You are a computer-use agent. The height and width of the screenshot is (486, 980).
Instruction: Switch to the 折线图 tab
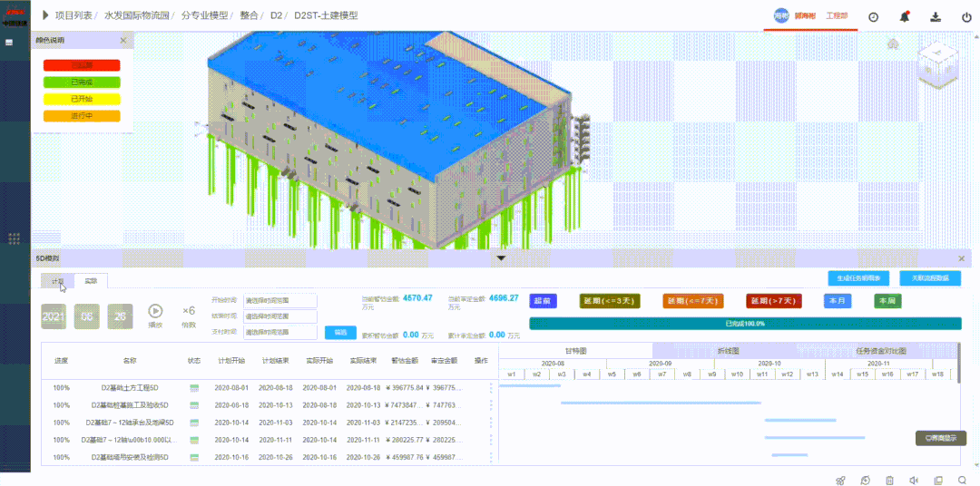[x=729, y=350]
